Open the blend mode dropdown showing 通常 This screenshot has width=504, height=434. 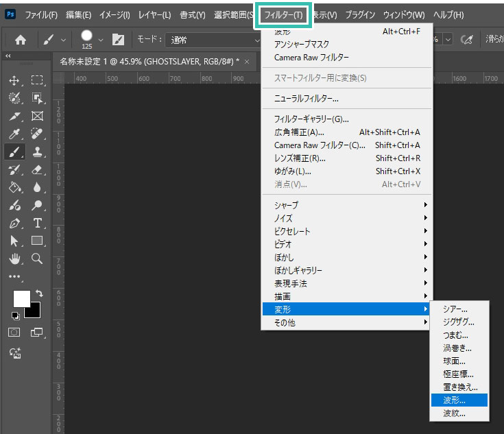(x=213, y=40)
